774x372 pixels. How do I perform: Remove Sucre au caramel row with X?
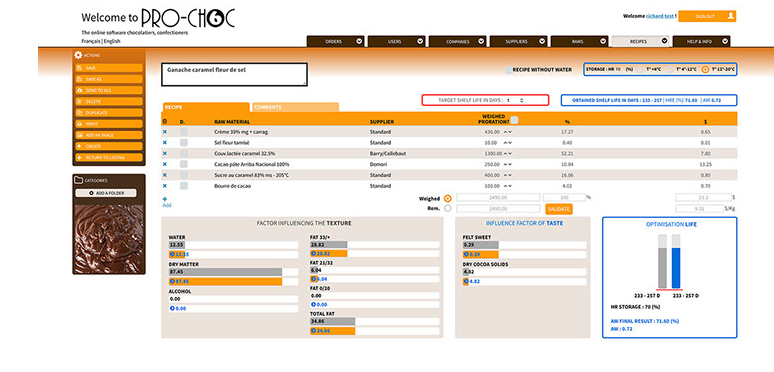click(165, 175)
